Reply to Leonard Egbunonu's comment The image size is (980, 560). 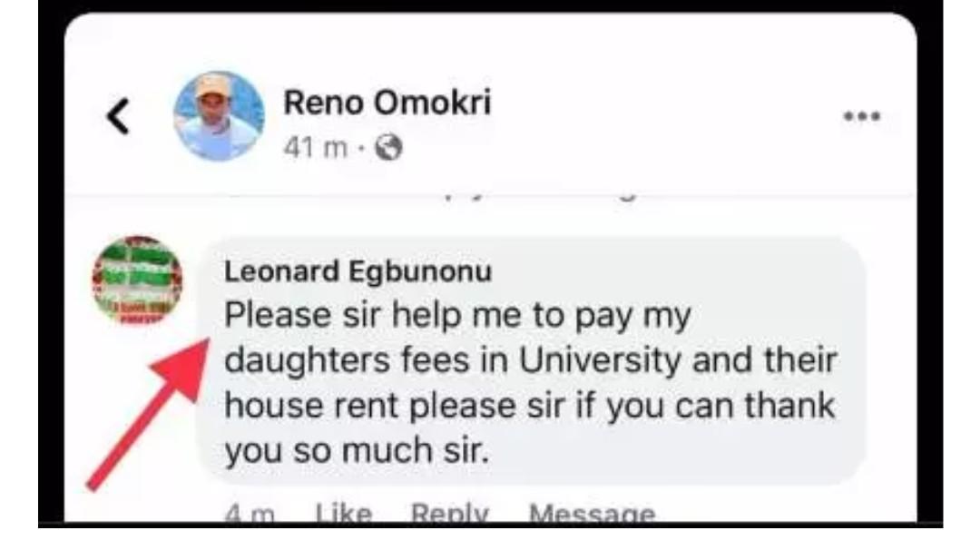coord(449,515)
